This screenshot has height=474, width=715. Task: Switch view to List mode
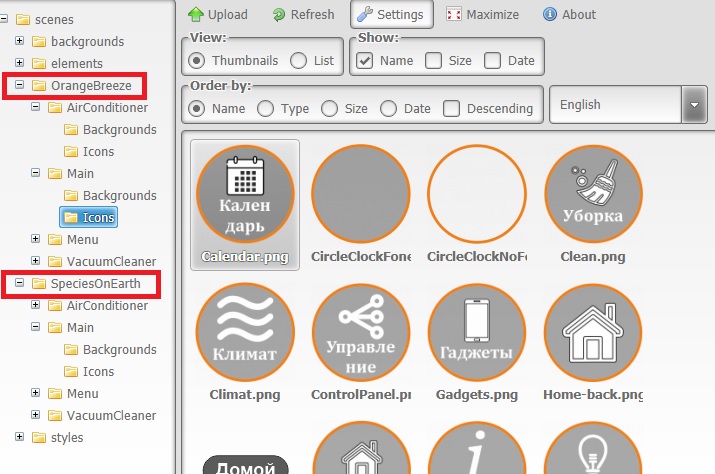(299, 61)
